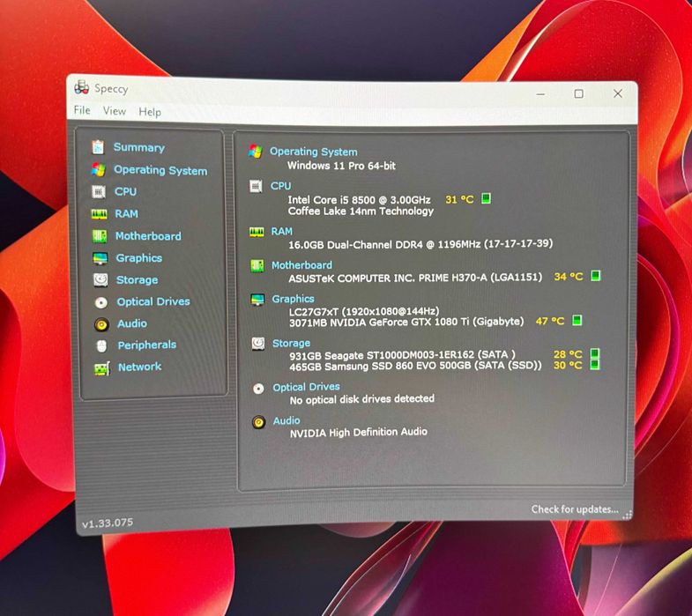Click the Motherboard icon in summary panel
The image size is (692, 616).
[257, 265]
